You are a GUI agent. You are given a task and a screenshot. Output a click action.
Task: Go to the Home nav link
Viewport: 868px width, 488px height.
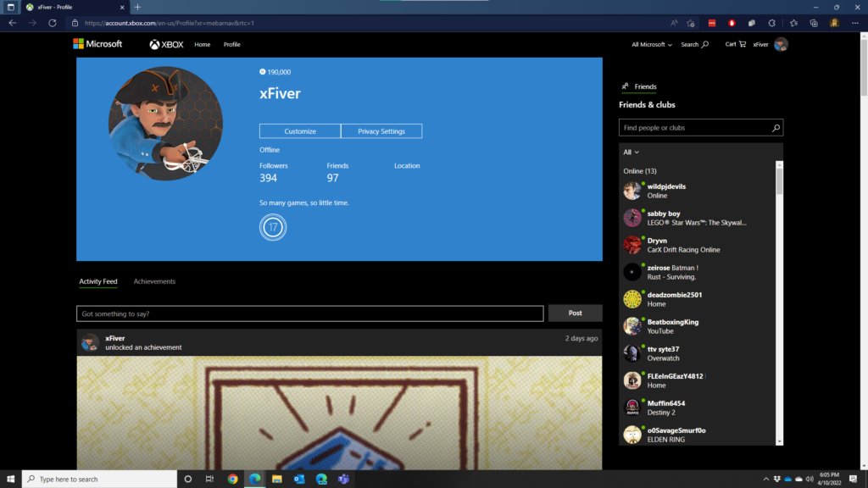(x=202, y=44)
